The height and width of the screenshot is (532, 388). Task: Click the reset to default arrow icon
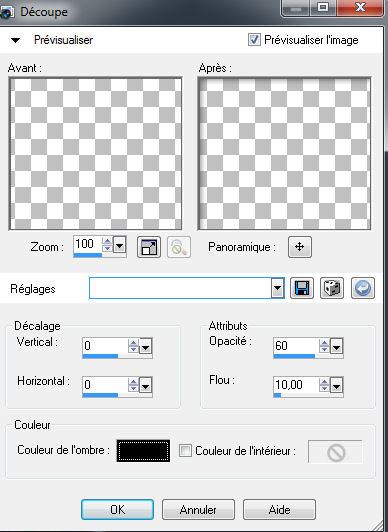point(363,288)
